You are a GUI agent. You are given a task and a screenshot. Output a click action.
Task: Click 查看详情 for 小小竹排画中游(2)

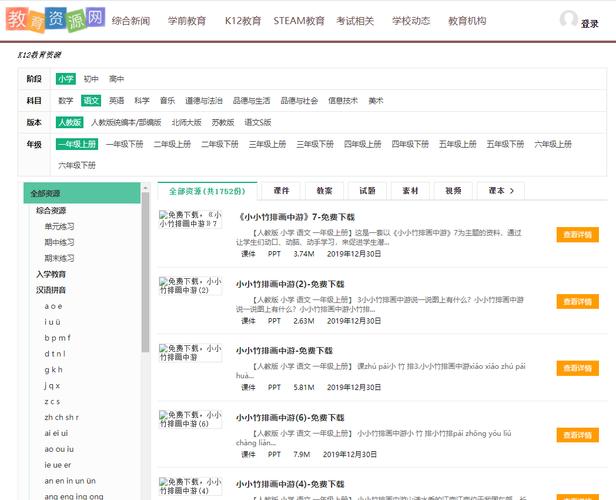[578, 302]
